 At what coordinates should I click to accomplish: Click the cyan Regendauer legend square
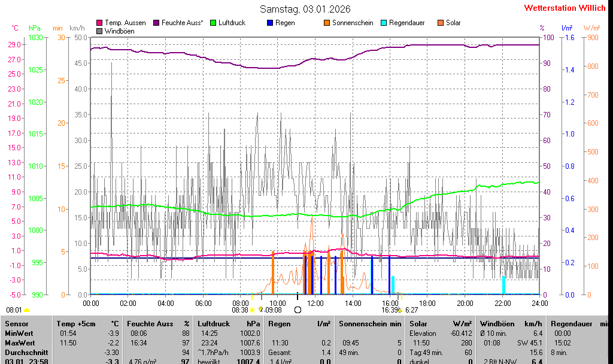(x=384, y=23)
